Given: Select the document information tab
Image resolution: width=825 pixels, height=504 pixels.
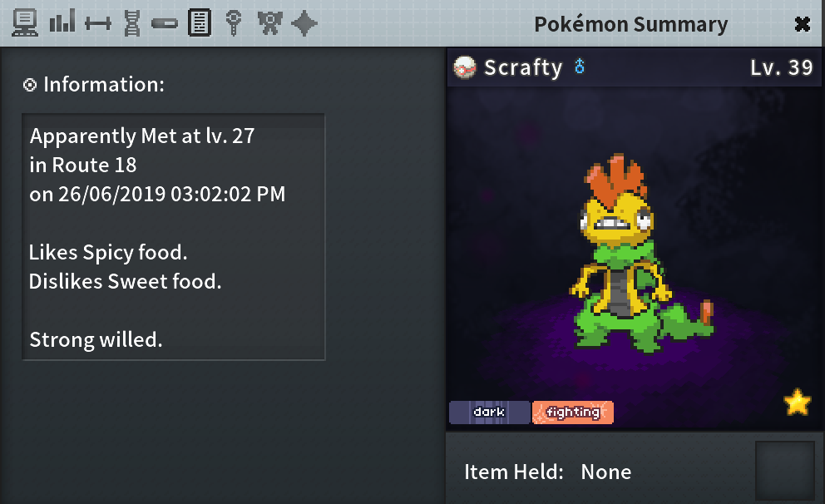Looking at the screenshot, I should click(200, 22).
